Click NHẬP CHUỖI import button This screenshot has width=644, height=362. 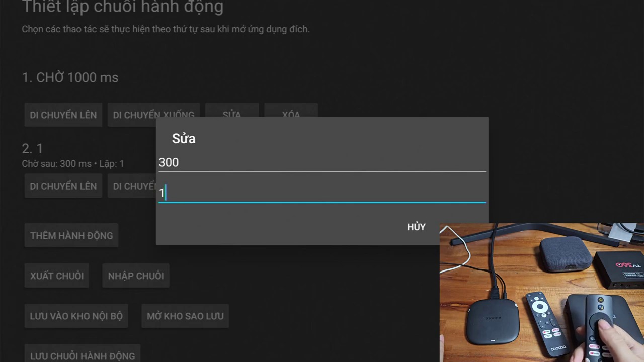tap(136, 276)
